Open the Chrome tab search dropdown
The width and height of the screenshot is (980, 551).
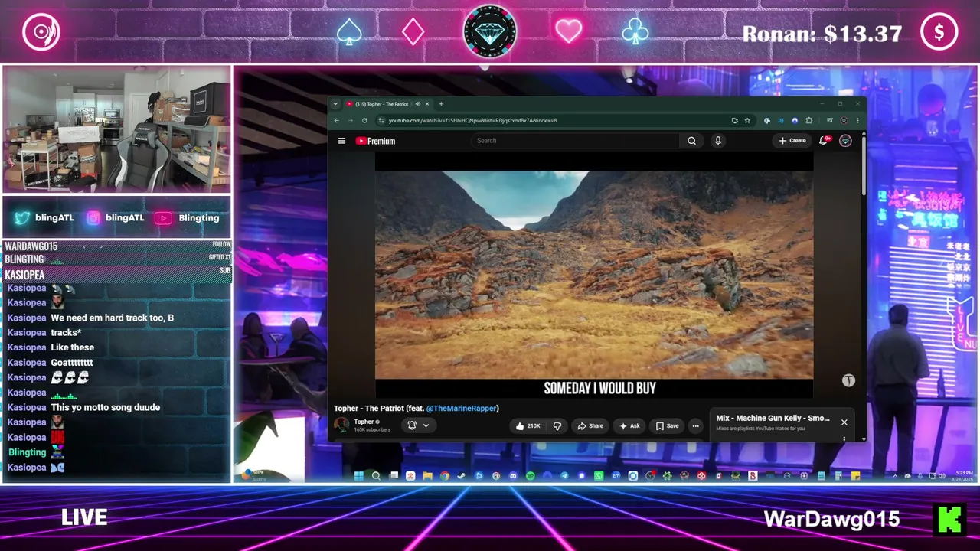click(x=335, y=104)
